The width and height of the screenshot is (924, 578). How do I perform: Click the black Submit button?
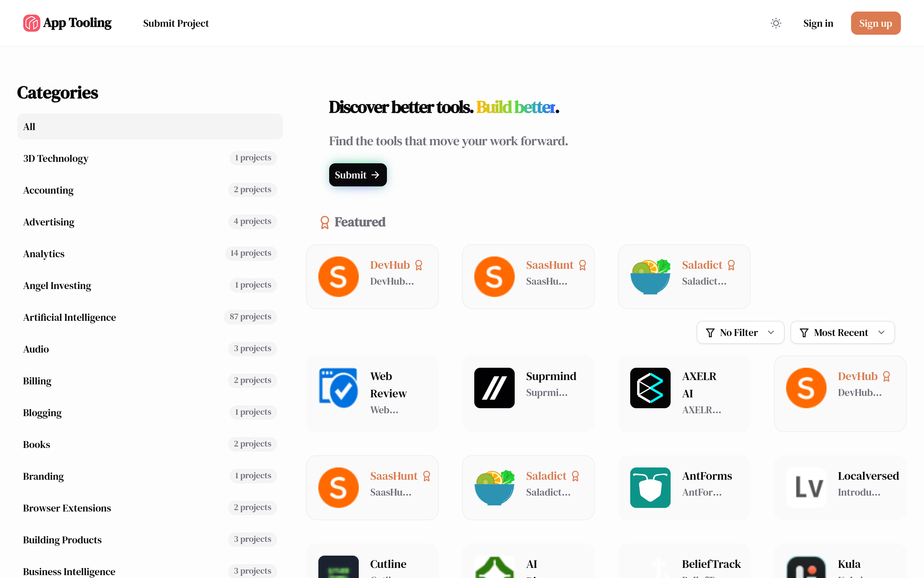pyautogui.click(x=358, y=175)
